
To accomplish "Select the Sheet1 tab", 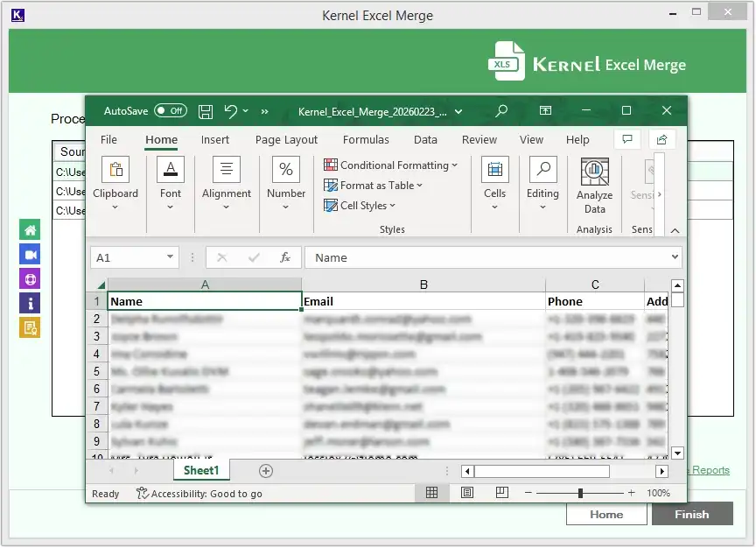I will 201,470.
